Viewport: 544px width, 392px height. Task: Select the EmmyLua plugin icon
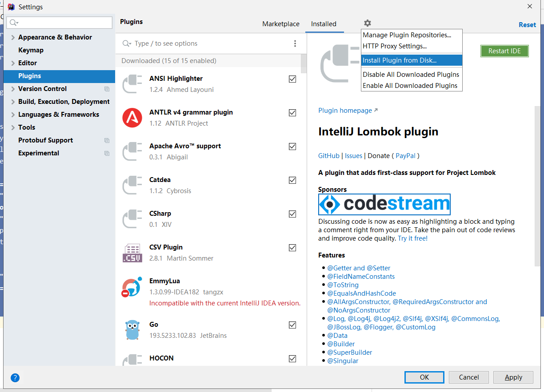[132, 287]
